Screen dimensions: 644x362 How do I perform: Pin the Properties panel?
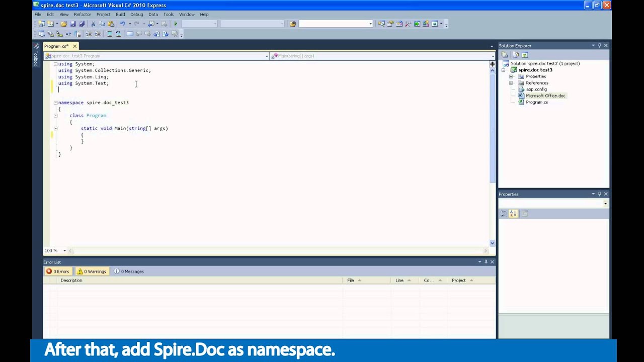click(599, 194)
